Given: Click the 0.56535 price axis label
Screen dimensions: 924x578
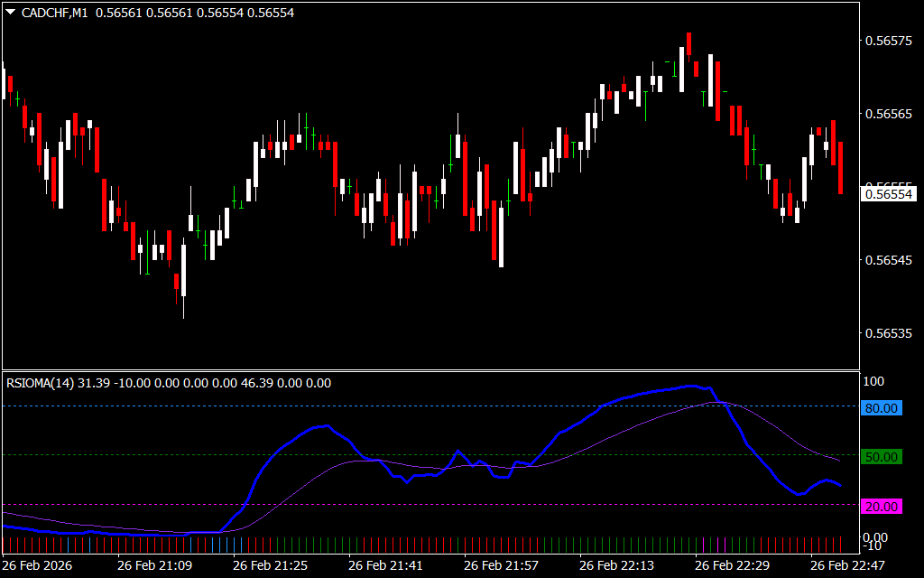Looking at the screenshot, I should 888,333.
